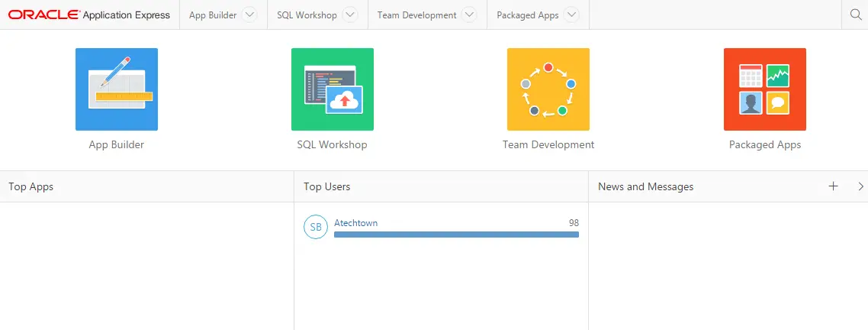Expand the SQL Workshop menu dropdown arrow
This screenshot has width=868, height=330.
pyautogui.click(x=350, y=15)
